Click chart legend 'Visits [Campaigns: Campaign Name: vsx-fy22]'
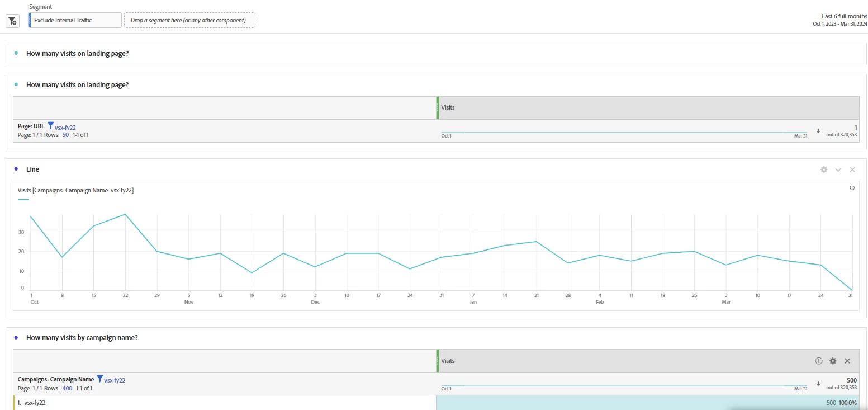This screenshot has height=410, width=868. (75, 190)
